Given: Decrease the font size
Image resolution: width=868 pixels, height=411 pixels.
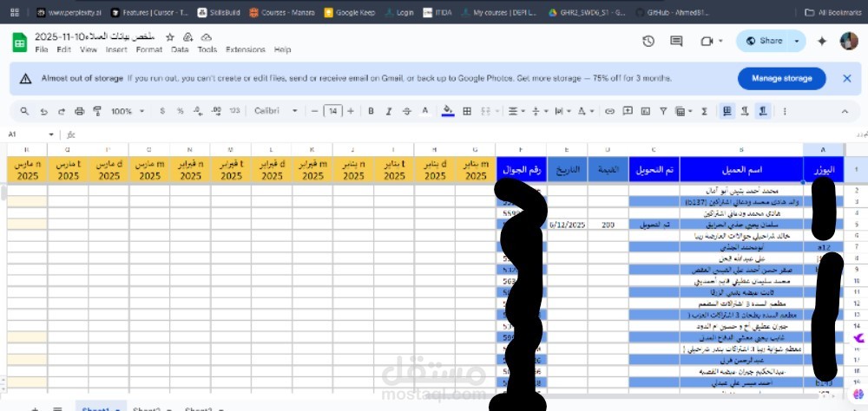Looking at the screenshot, I should 314,111.
